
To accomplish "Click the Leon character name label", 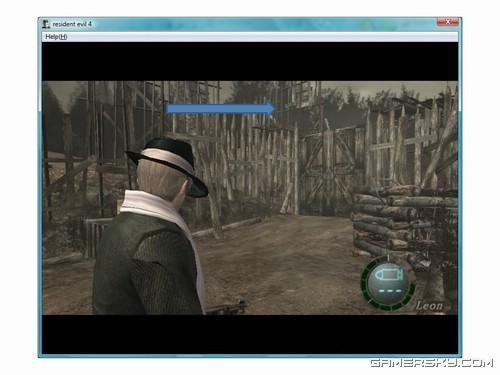I will coord(429,306).
